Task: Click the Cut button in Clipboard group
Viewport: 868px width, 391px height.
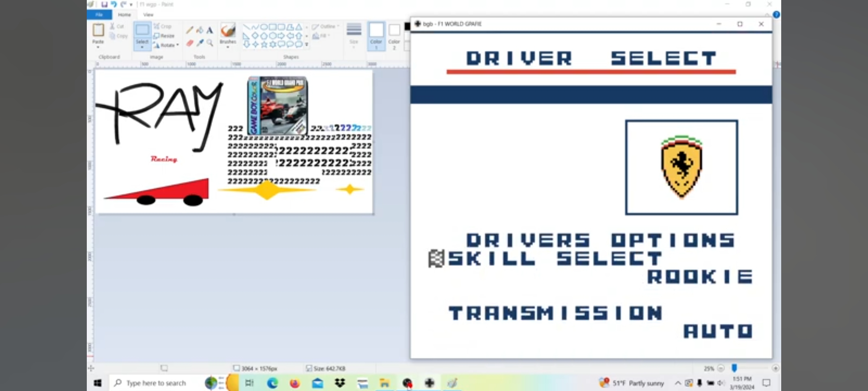Action: coord(117,26)
